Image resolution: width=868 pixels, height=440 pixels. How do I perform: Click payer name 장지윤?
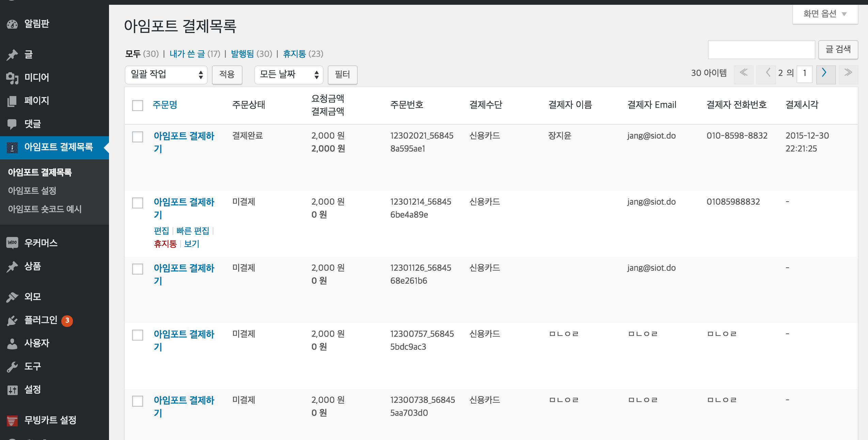coord(560,136)
